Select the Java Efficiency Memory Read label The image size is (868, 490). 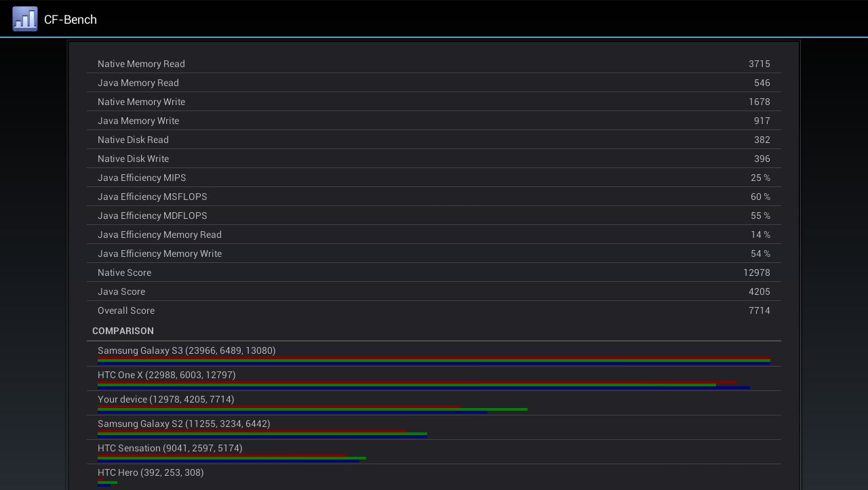click(159, 234)
